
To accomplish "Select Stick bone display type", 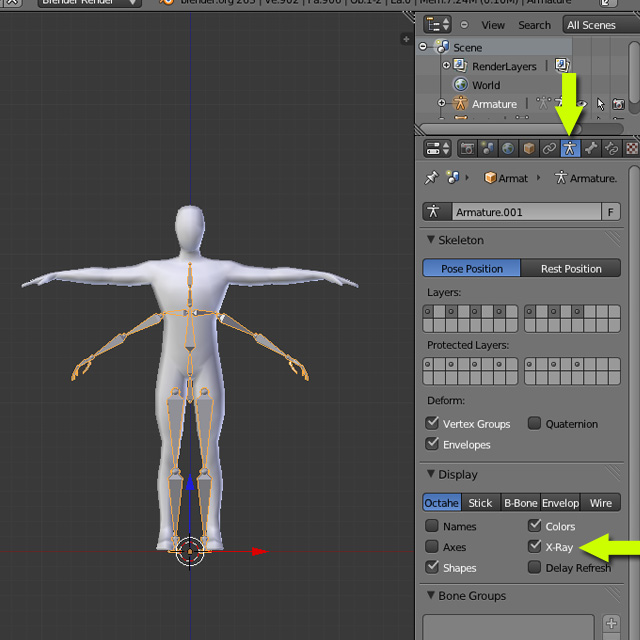I will 480,503.
